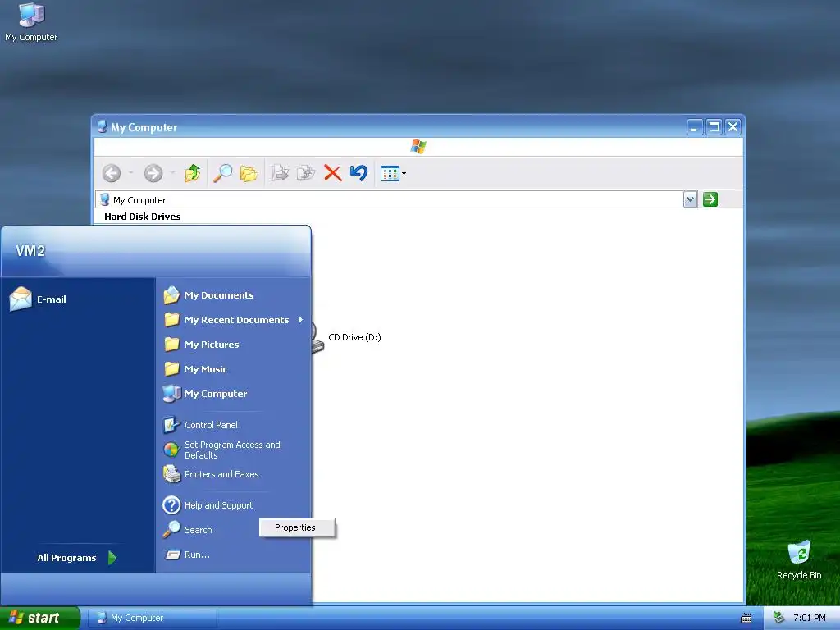Viewport: 840px width, 630px height.
Task: Select the Recycle Bin desktop icon
Action: [x=799, y=559]
